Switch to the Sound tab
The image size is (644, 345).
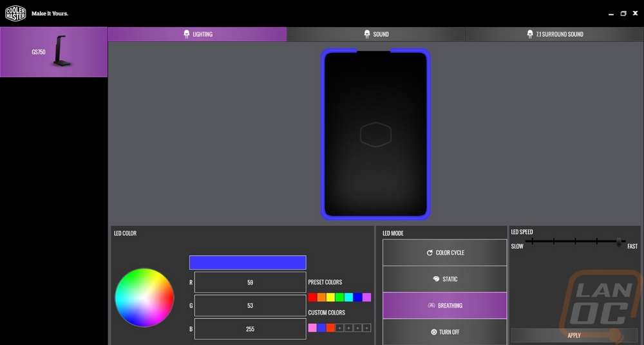[376, 34]
